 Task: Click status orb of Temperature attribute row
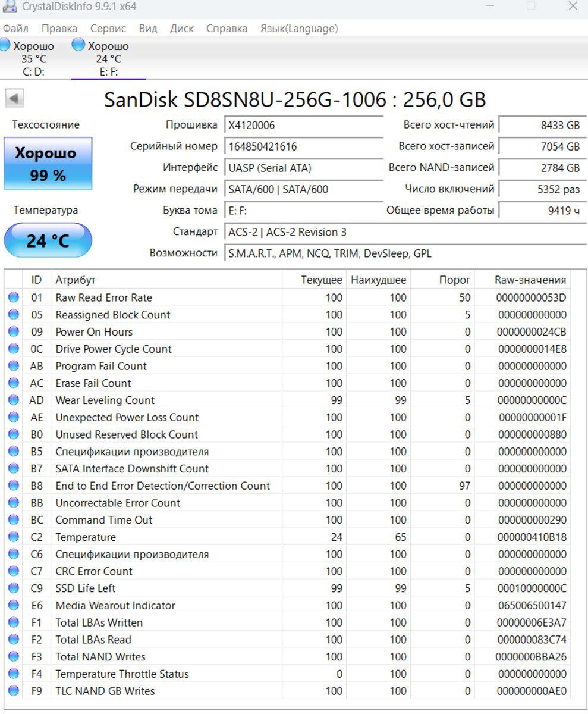(x=14, y=537)
